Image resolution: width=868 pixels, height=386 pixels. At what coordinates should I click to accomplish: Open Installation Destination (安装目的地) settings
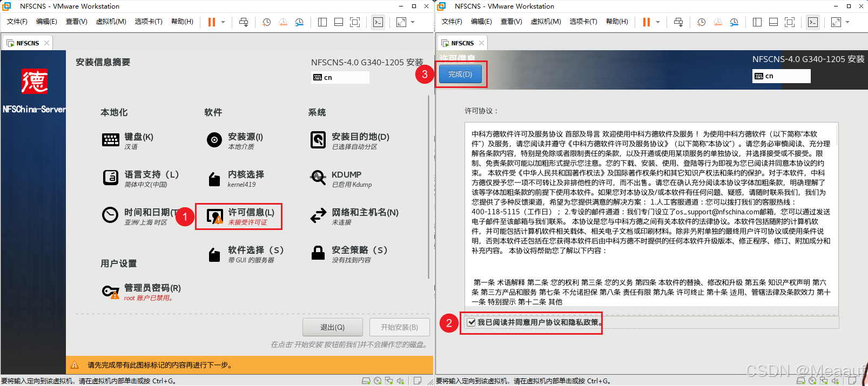pos(350,141)
